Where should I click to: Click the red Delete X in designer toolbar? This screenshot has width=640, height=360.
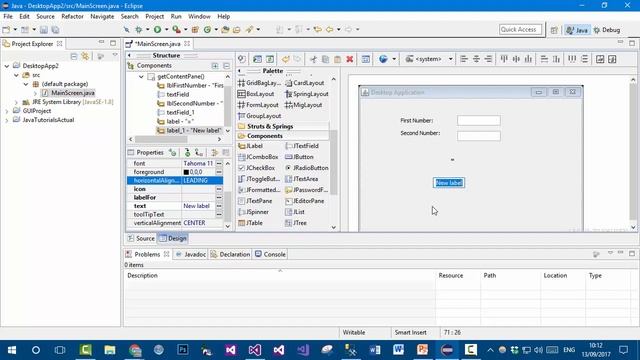click(x=349, y=59)
